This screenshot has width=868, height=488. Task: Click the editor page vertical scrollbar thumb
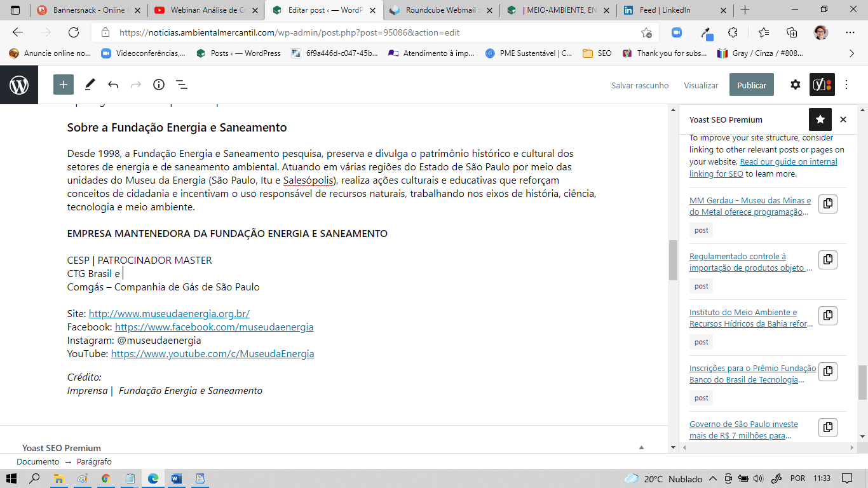(673, 261)
